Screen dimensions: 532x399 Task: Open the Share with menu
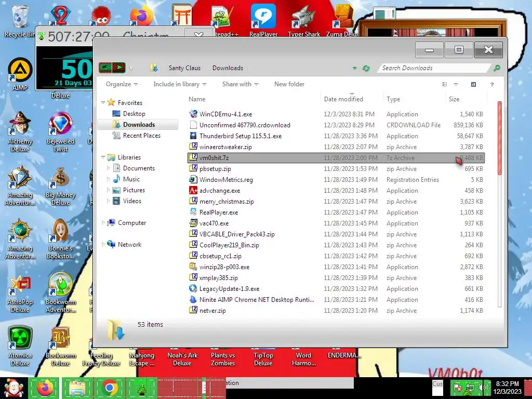tap(240, 84)
